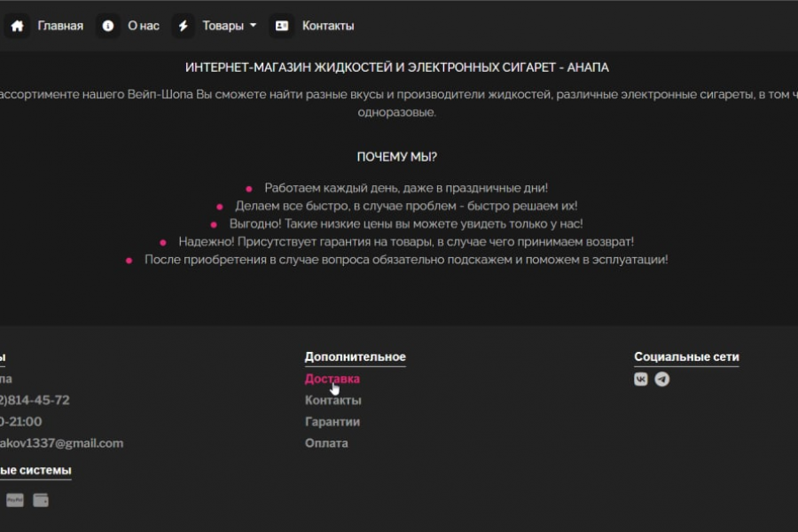Image resolution: width=798 pixels, height=532 pixels.
Task: Go to the Главная navigation item
Action: tap(60, 26)
